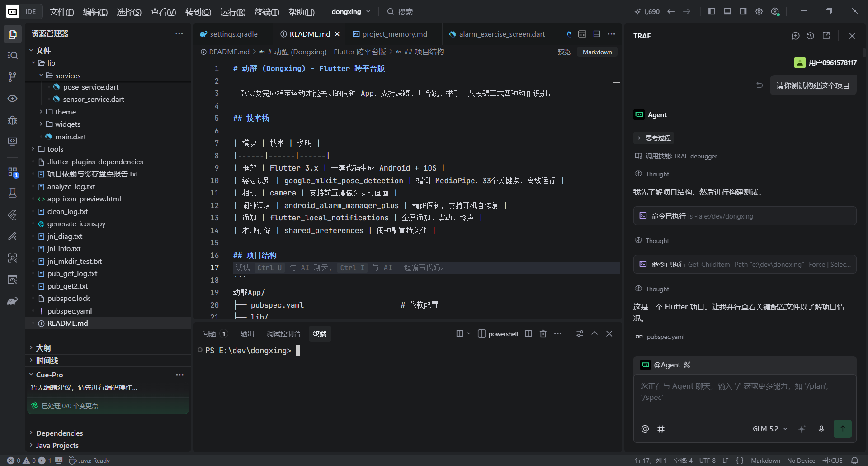This screenshot has height=466, width=868.
Task: Switch editor to 预览 mode
Action: pos(564,52)
